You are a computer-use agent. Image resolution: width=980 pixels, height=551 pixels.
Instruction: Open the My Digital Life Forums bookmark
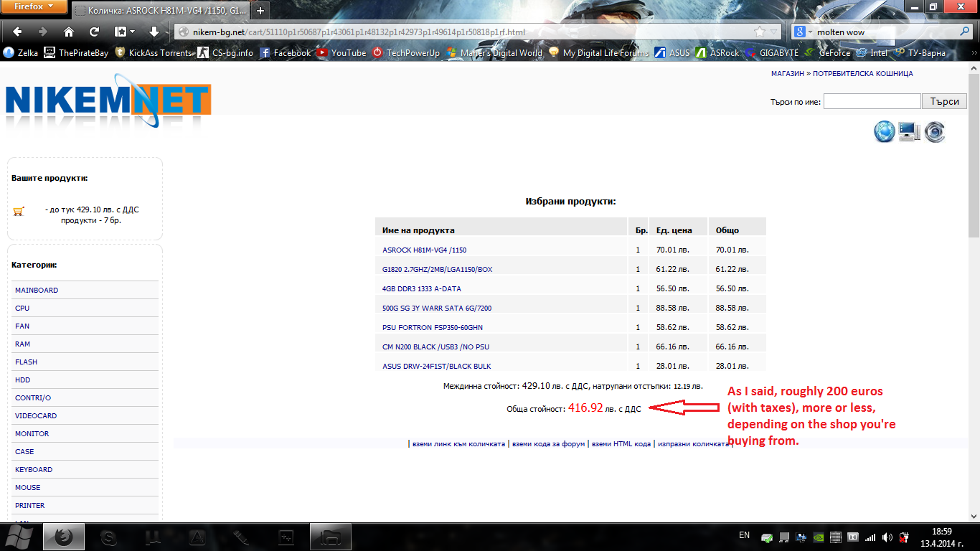coord(598,52)
